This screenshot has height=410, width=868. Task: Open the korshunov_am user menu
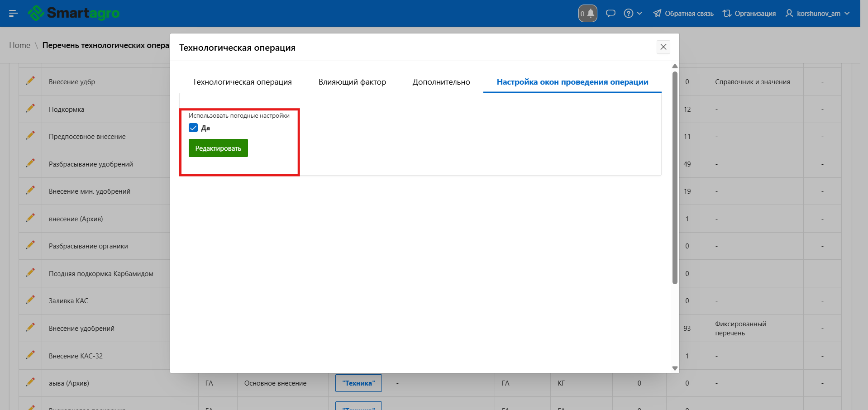817,14
